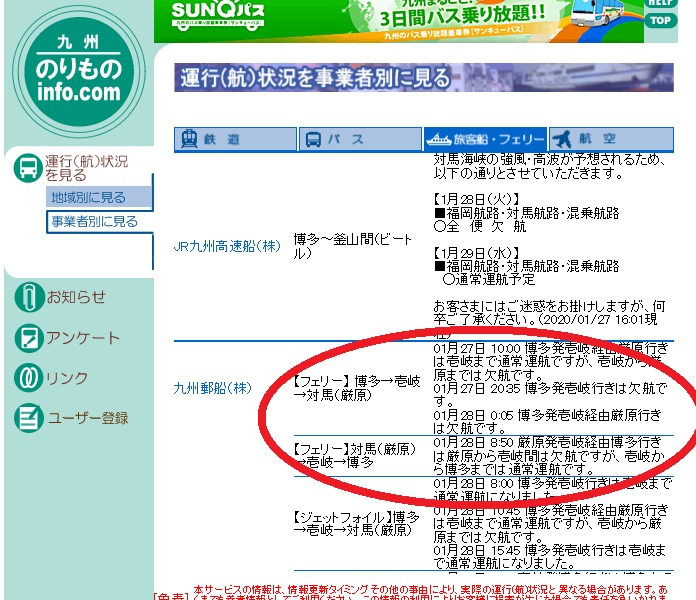Click the ○通常運航予定 notice text
This screenshot has width=696, height=600.
[489, 280]
